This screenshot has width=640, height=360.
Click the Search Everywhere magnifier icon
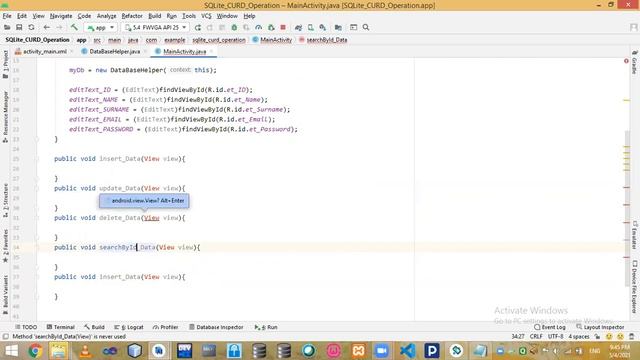click(x=366, y=27)
